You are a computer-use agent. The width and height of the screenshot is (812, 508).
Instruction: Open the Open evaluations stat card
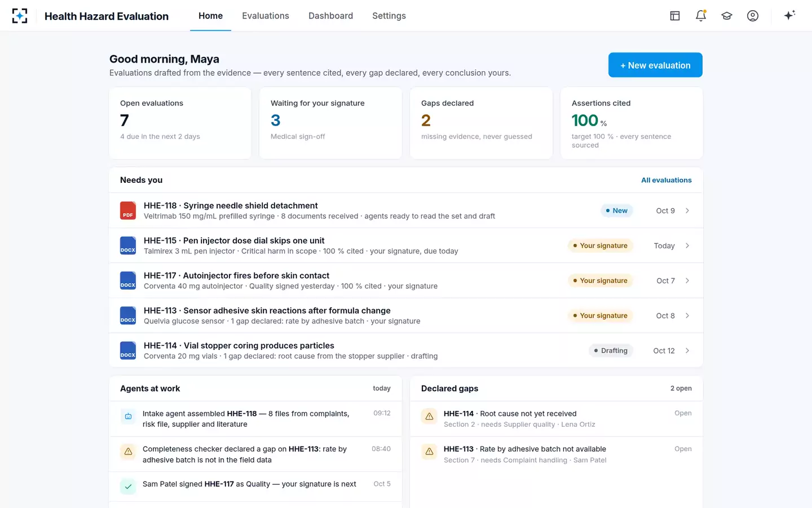tap(180, 123)
